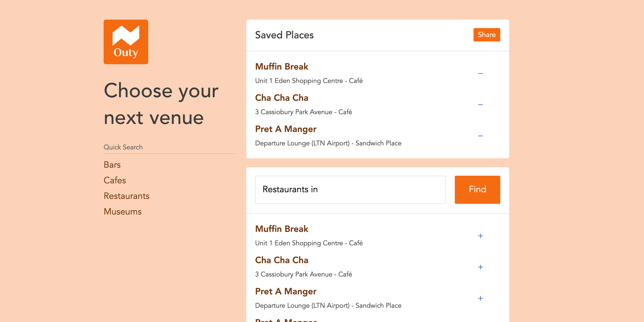Open Muffin Break in Saved Places

coord(281,66)
